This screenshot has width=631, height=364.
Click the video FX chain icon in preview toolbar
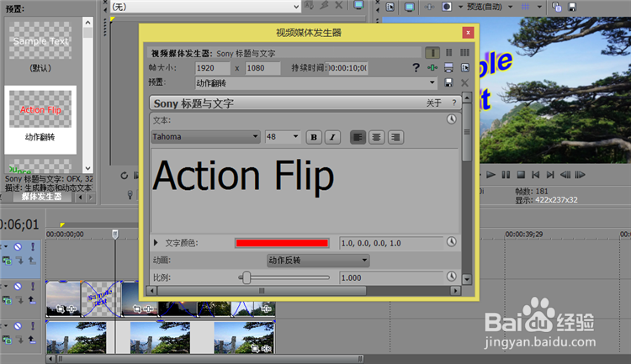point(429,7)
